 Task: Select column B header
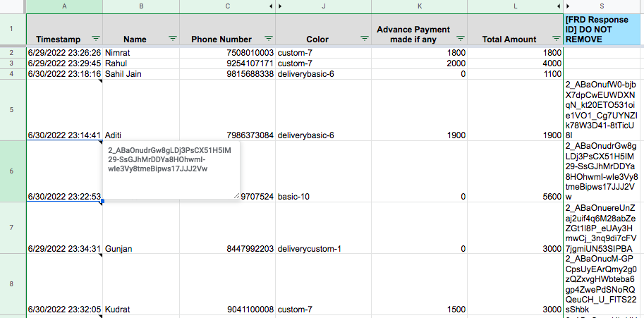(x=141, y=6)
